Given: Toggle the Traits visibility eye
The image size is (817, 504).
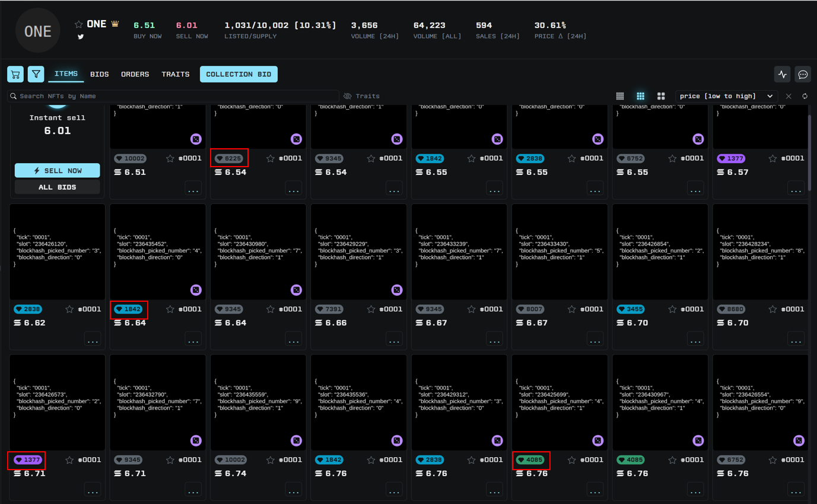Looking at the screenshot, I should [x=348, y=96].
